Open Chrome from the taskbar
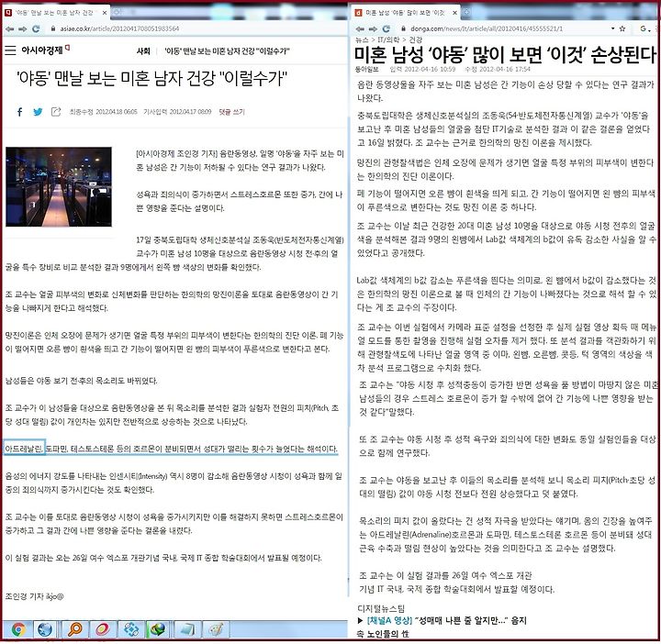 point(17,629)
